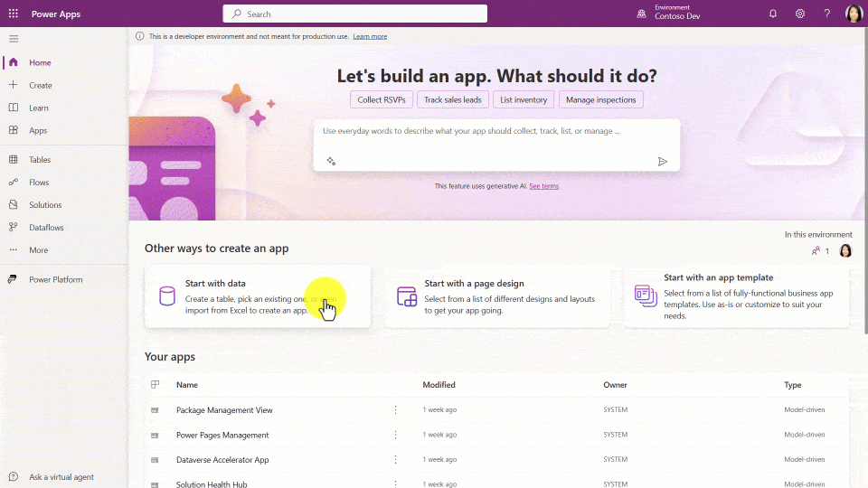Open Tables in the navigation

click(x=40, y=159)
